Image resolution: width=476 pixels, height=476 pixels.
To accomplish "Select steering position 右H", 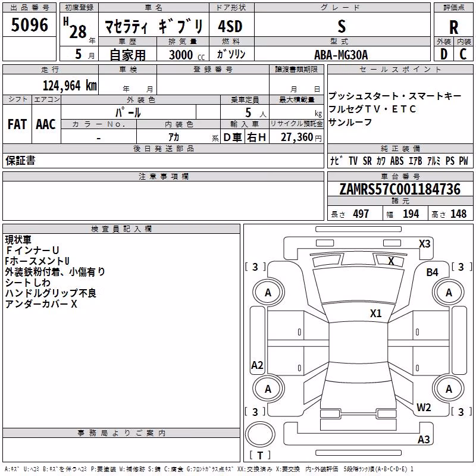I will pyautogui.click(x=256, y=137).
